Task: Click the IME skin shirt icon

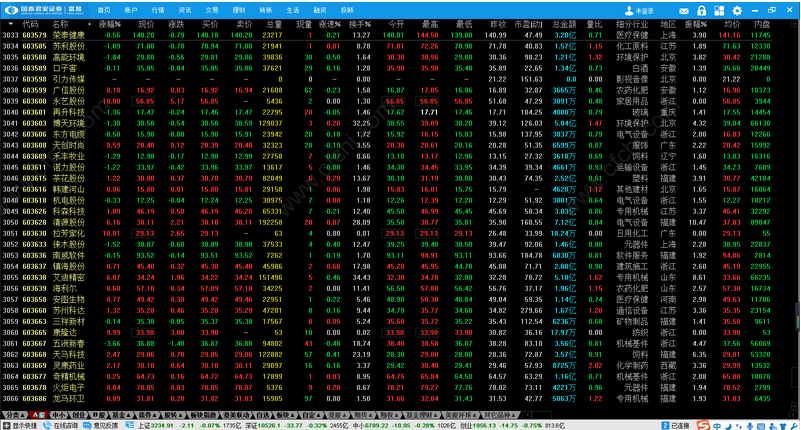Action: pos(783,426)
